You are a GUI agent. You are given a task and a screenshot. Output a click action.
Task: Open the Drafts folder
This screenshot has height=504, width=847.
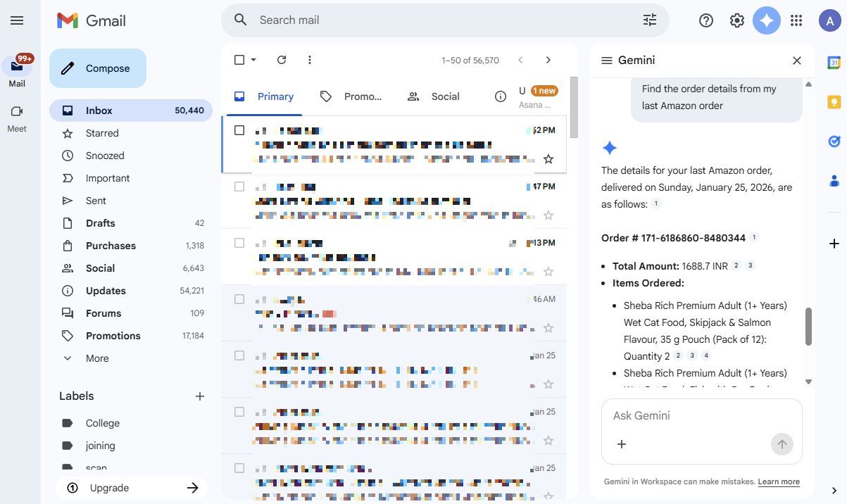coord(131,223)
